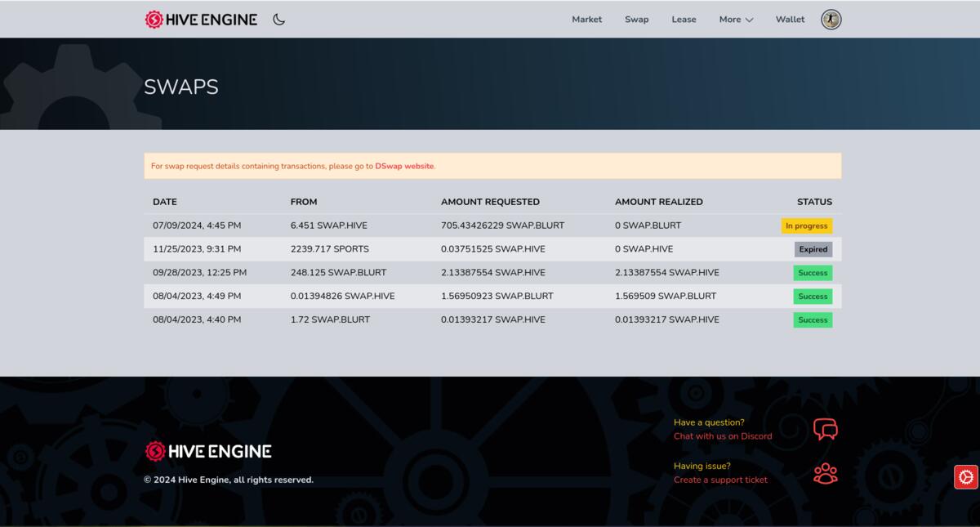Select the 08/04/2023, 4:49 PM date cell
Viewport: 980px width, 527px height.
click(x=197, y=296)
